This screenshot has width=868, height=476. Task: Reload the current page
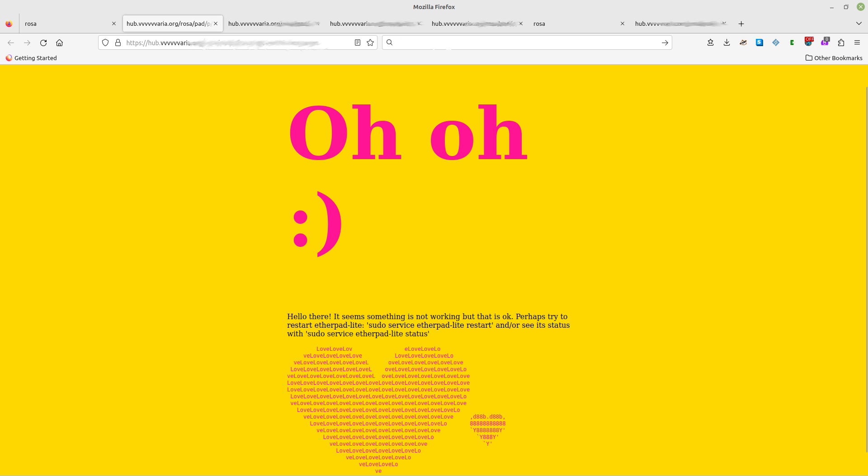(43, 42)
